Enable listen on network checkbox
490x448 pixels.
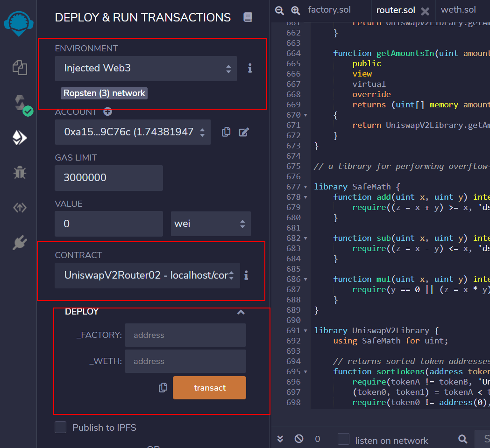coord(343,439)
